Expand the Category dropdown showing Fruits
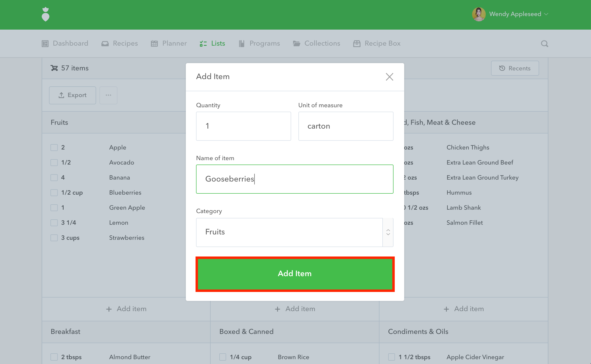This screenshot has height=364, width=591. [x=289, y=232]
